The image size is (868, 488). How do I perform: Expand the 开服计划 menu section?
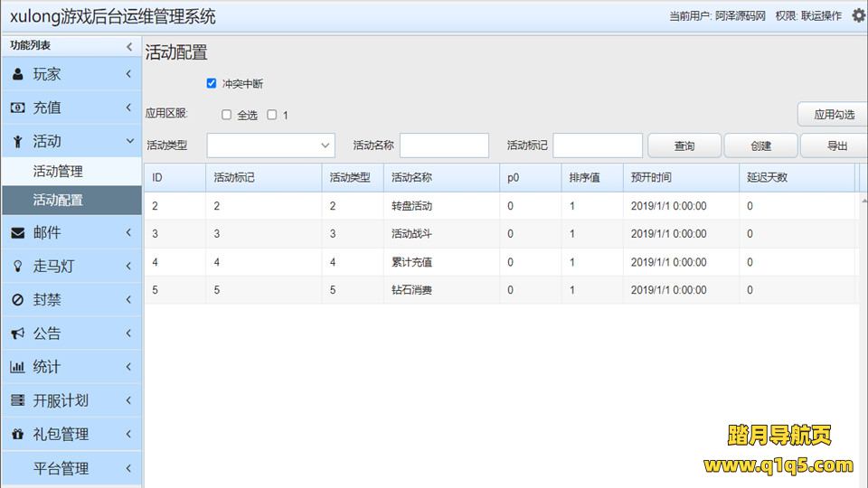[x=71, y=400]
